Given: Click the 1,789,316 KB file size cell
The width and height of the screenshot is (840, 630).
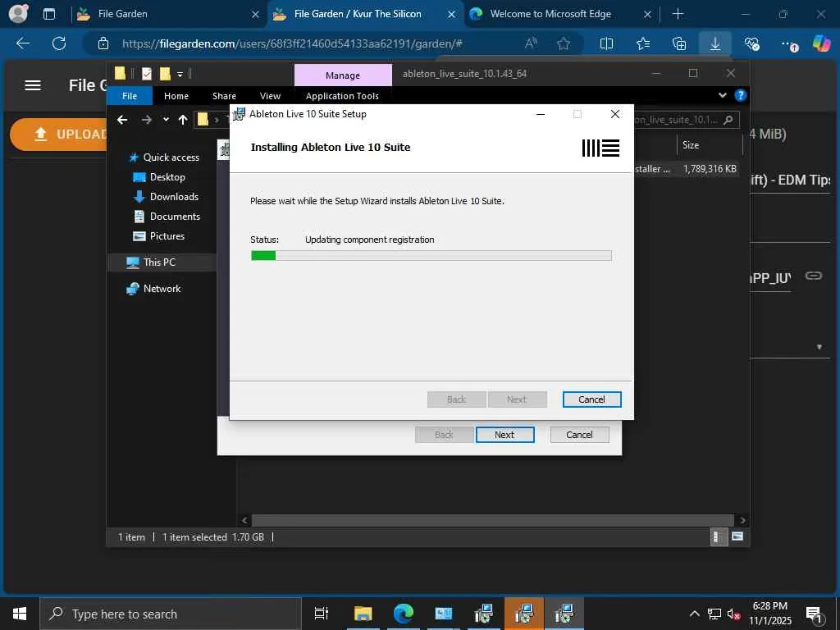Looking at the screenshot, I should coord(710,169).
